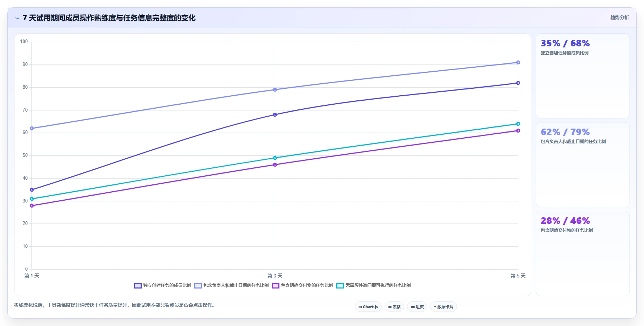This screenshot has height=326, width=644.
Task: Click the dark indigo data point at 第 5 天 (82)
Action: tap(518, 83)
